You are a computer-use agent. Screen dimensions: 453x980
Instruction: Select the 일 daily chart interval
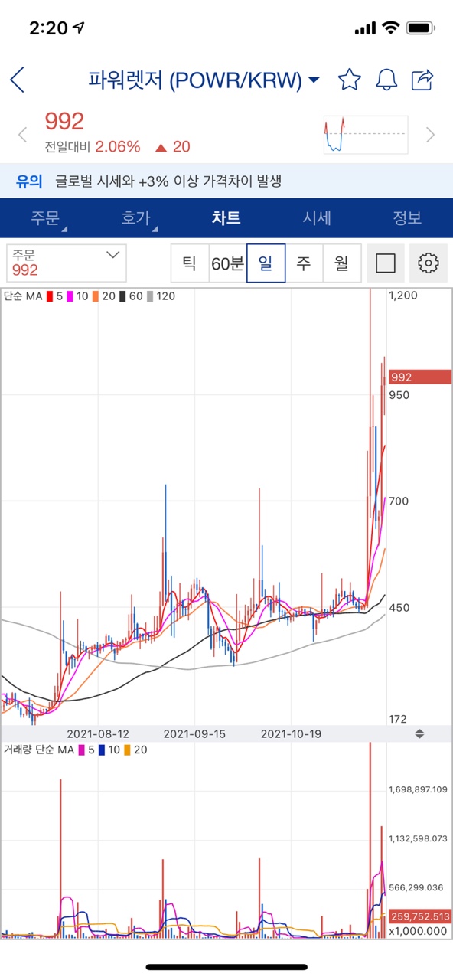[x=266, y=264]
